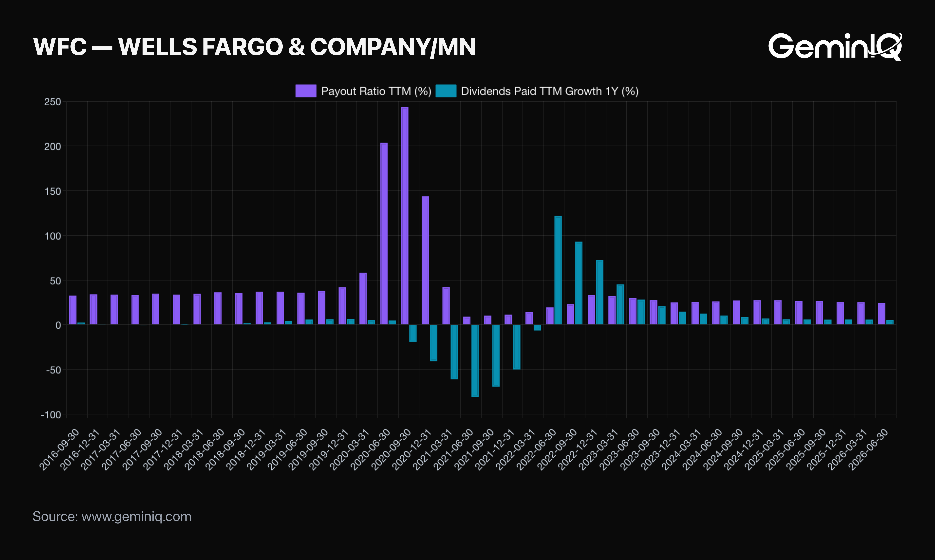Select the negative teal bar at 2020-12-31

point(434,343)
